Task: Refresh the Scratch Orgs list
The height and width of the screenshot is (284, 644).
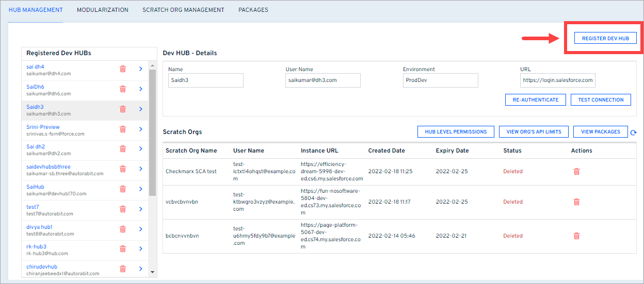Action: click(x=633, y=133)
